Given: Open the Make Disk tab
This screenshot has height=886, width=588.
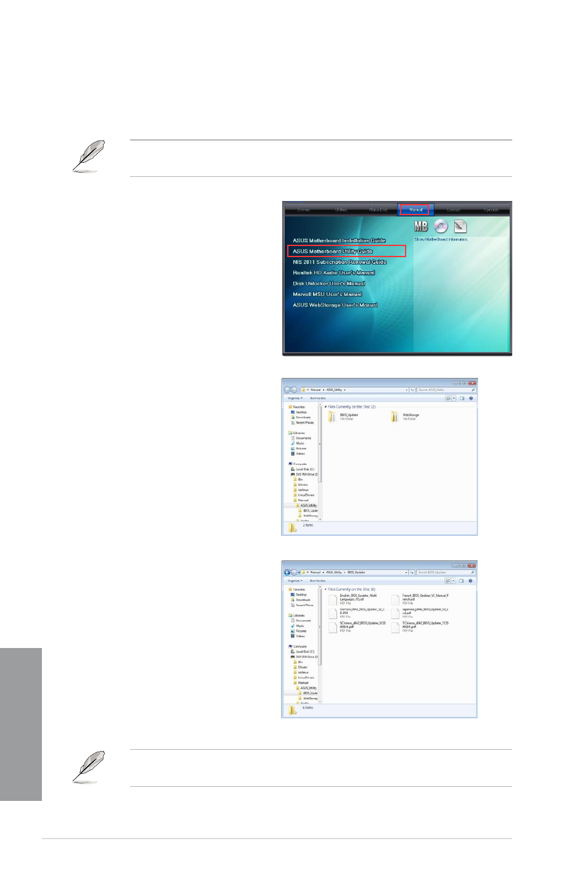Looking at the screenshot, I should 378,210.
